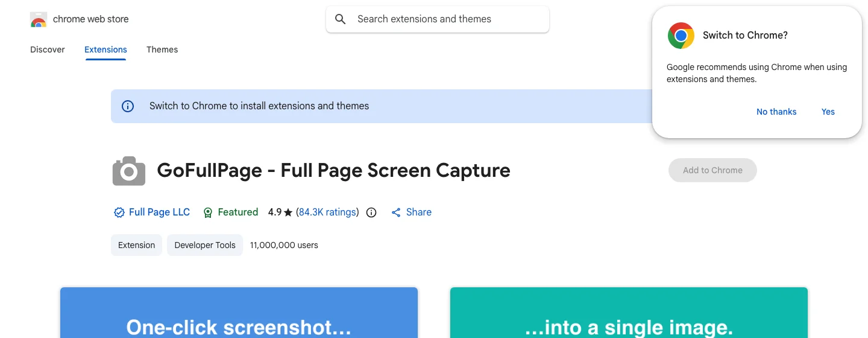The height and width of the screenshot is (338, 868).
Task: Click the Extension category chip
Action: (136, 245)
